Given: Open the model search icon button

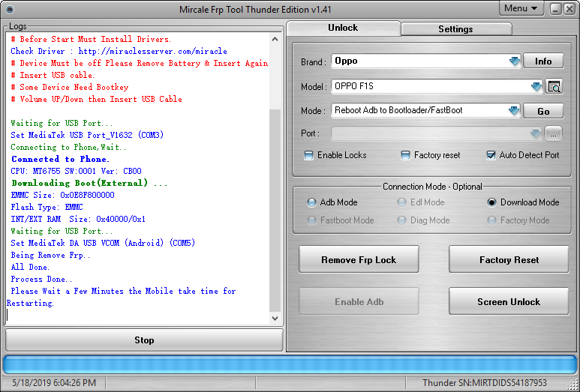Looking at the screenshot, I should tap(554, 87).
